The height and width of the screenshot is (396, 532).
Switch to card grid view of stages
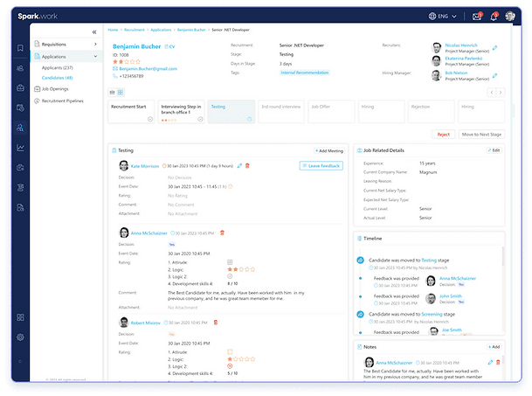point(121,93)
